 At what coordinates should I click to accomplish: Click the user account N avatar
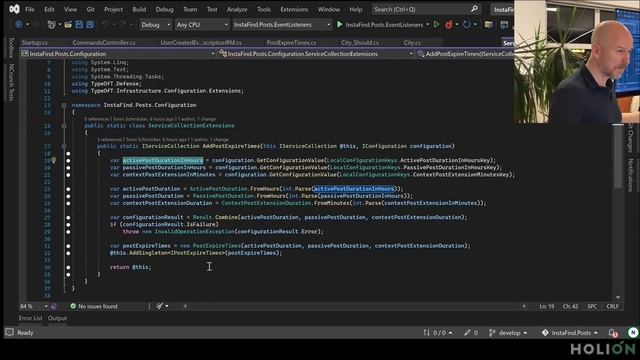coord(633,333)
